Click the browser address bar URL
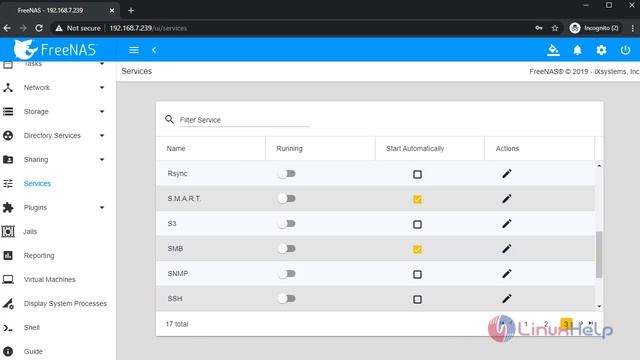The image size is (640, 360). (x=148, y=28)
